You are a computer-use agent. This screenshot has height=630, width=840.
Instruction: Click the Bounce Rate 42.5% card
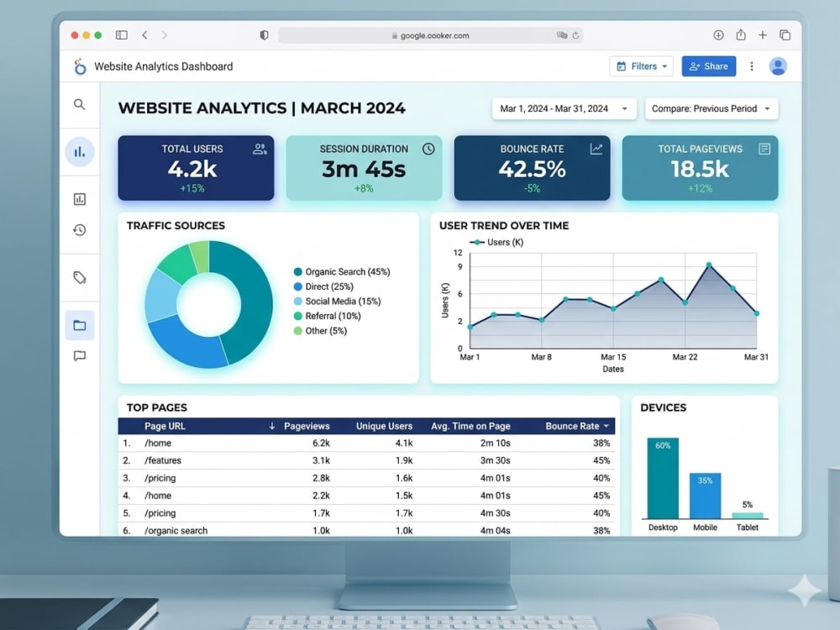(532, 168)
